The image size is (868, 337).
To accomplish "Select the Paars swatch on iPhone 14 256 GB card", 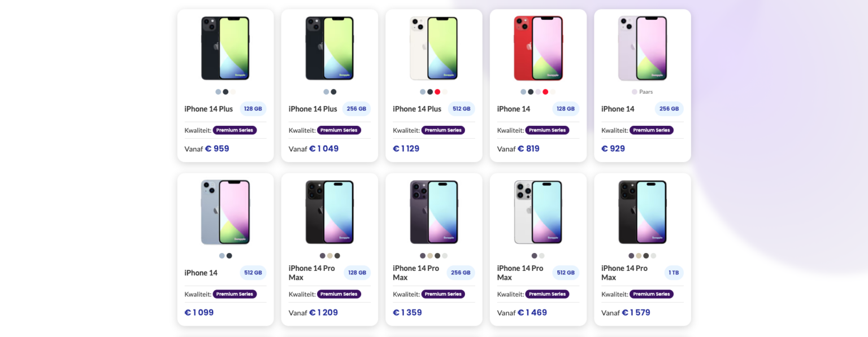I will point(633,91).
